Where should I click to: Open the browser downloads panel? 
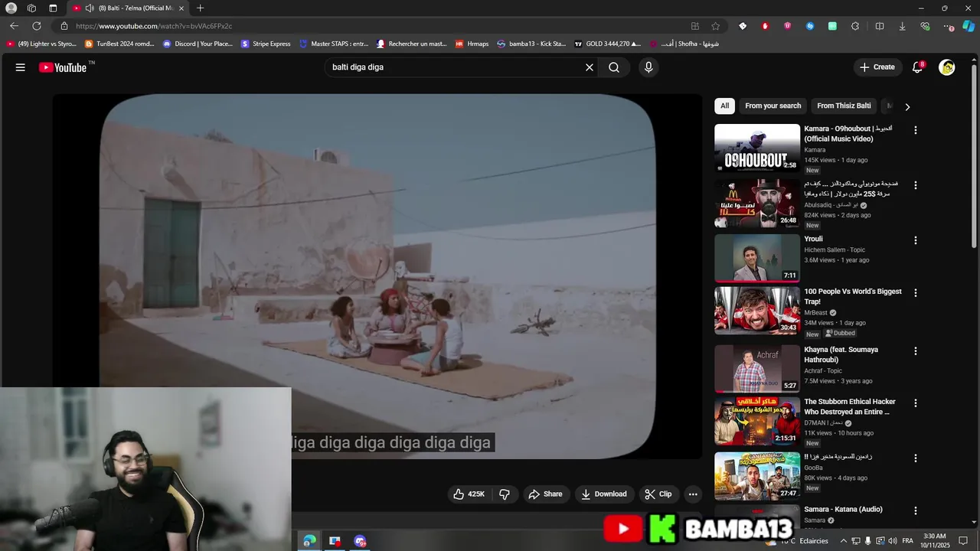902,26
